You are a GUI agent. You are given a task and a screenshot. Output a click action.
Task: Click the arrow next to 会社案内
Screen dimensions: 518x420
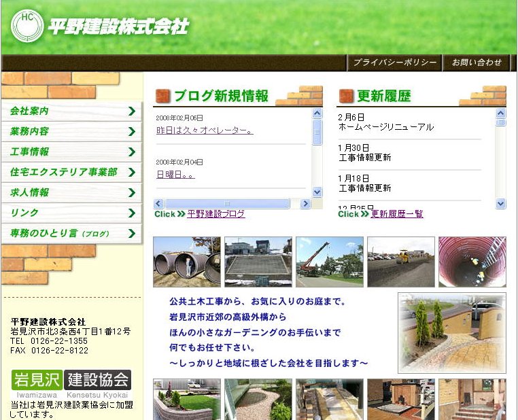click(132, 111)
